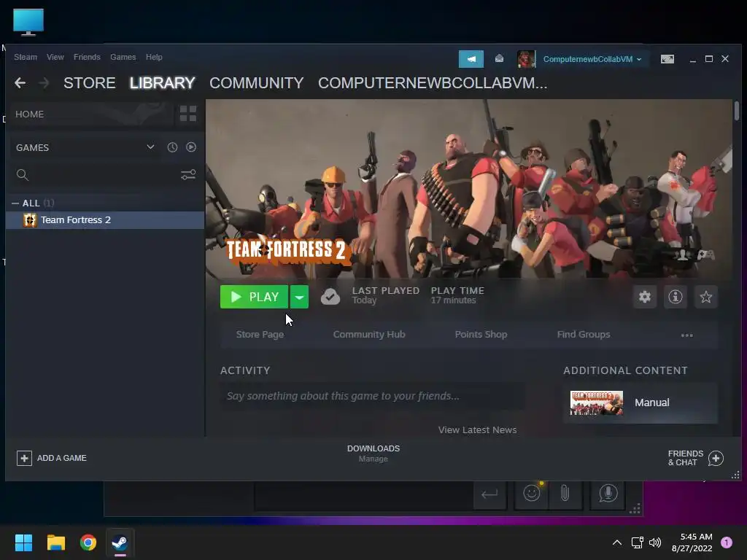Open advanced library filter options icon

pyautogui.click(x=188, y=175)
